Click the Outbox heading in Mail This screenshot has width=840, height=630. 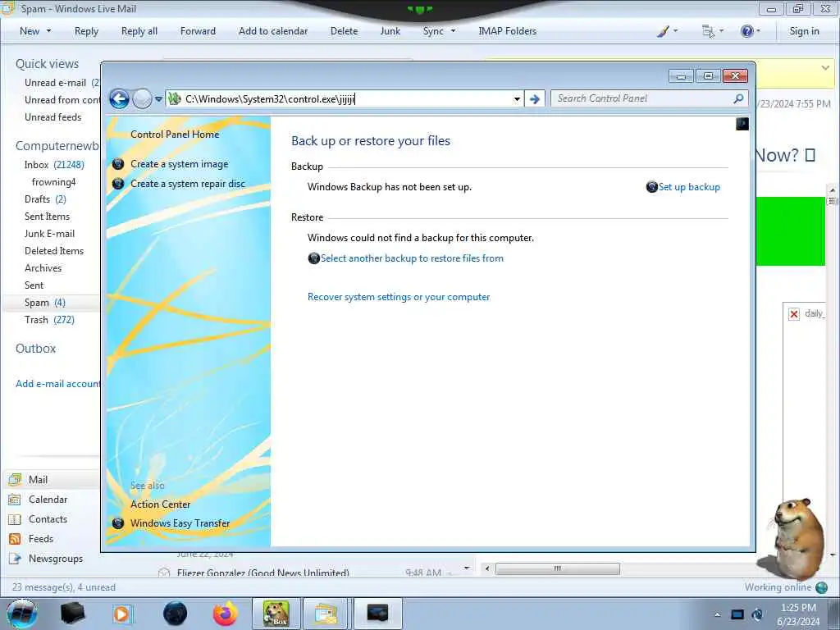pyautogui.click(x=36, y=348)
